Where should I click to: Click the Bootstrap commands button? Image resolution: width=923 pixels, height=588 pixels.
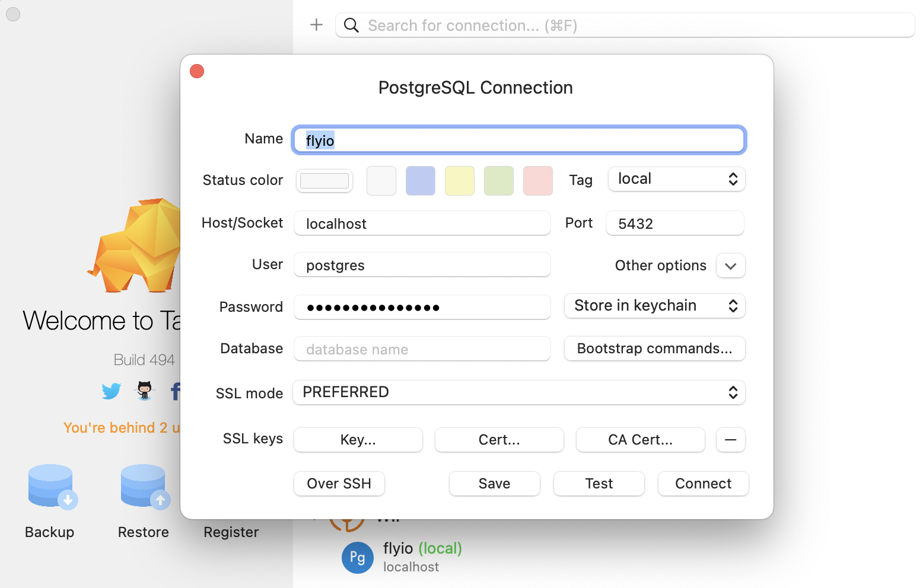pos(655,349)
